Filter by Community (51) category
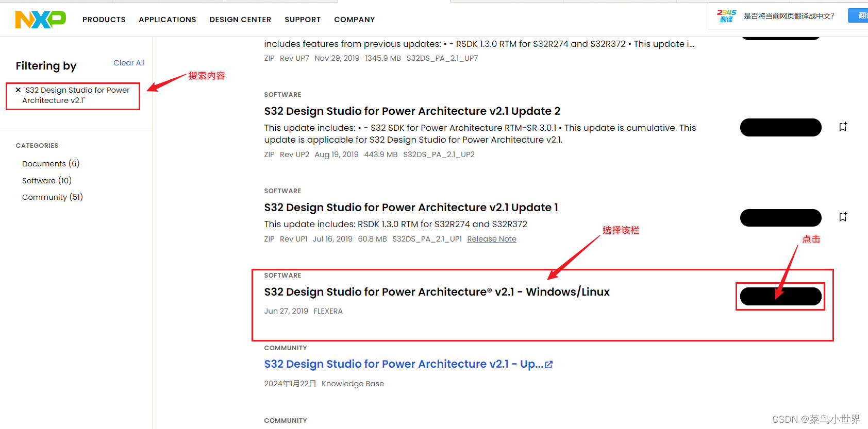This screenshot has height=429, width=868. (53, 197)
